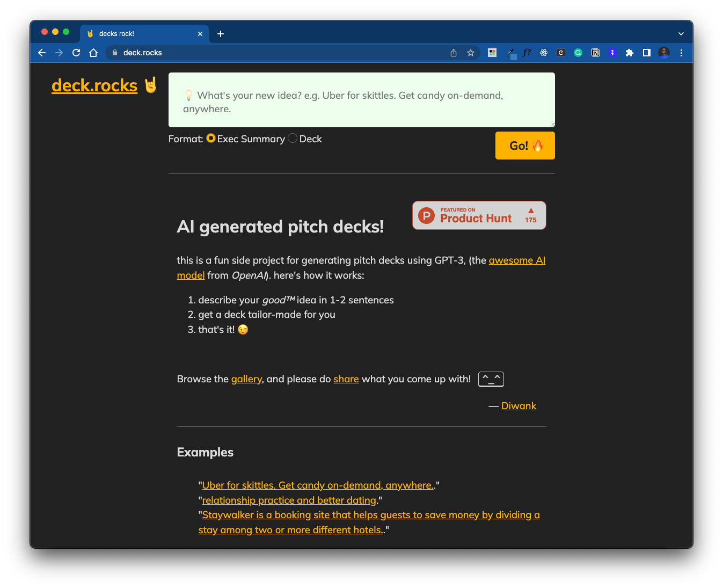Image resolution: width=723 pixels, height=588 pixels.
Task: Open the colorful shapes extension
Action: (492, 53)
